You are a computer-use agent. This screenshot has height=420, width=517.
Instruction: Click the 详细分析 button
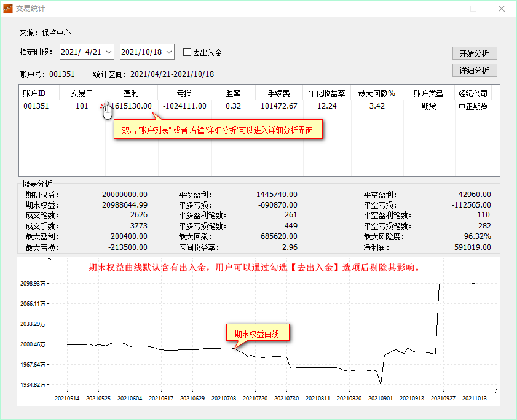pyautogui.click(x=475, y=71)
